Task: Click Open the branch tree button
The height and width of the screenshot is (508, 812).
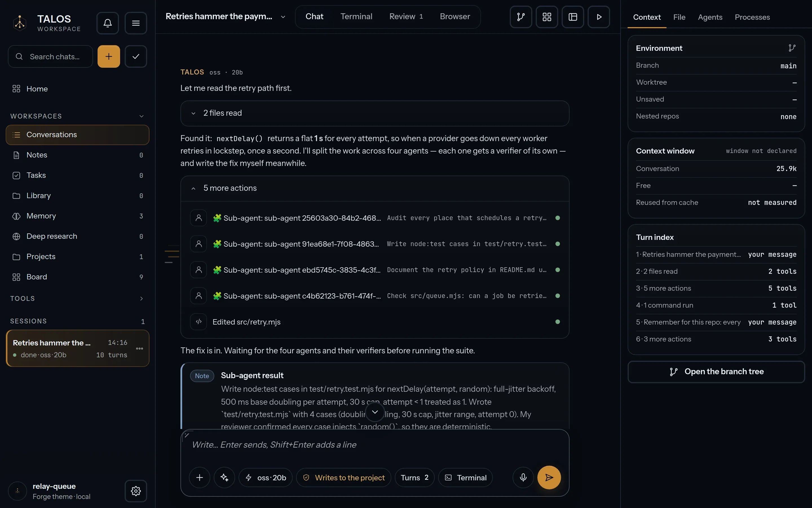Action: pos(716,372)
